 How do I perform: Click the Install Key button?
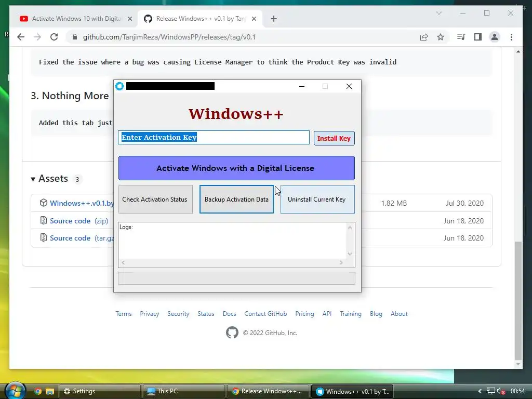(x=334, y=138)
